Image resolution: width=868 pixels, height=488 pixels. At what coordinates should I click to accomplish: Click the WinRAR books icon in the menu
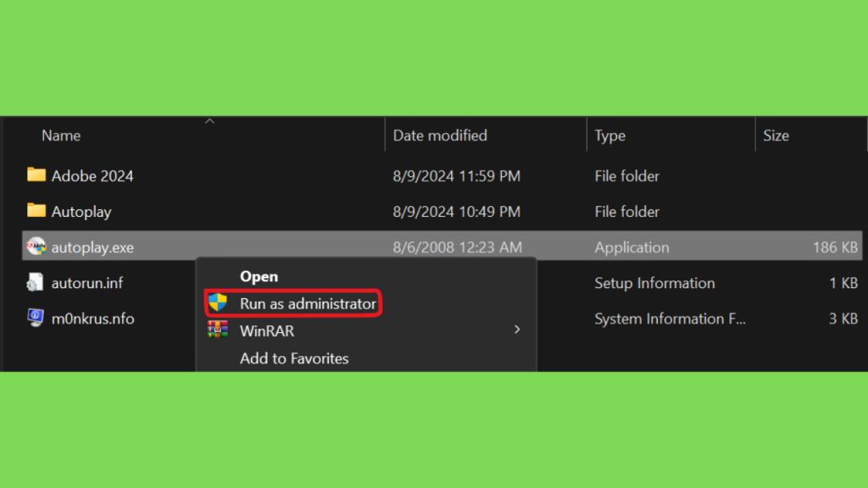[x=218, y=330]
